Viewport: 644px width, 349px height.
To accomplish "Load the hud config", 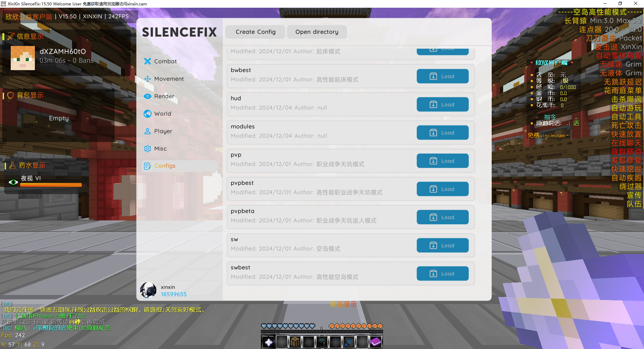I will 442,104.
